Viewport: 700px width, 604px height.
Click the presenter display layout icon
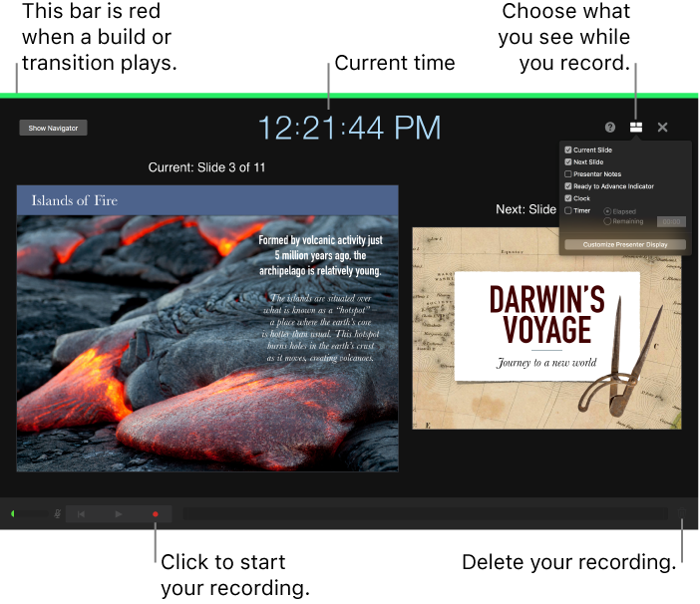(x=636, y=128)
